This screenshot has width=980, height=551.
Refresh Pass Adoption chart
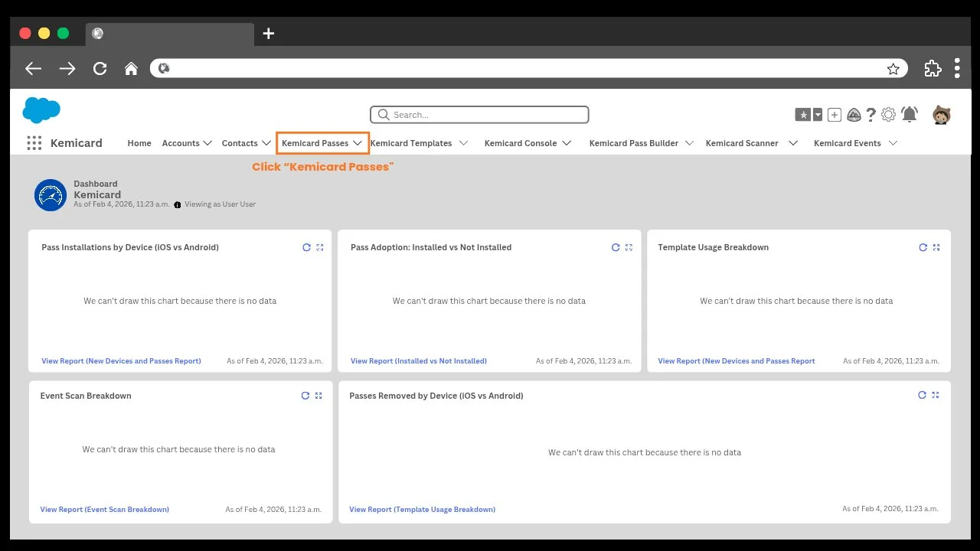616,247
